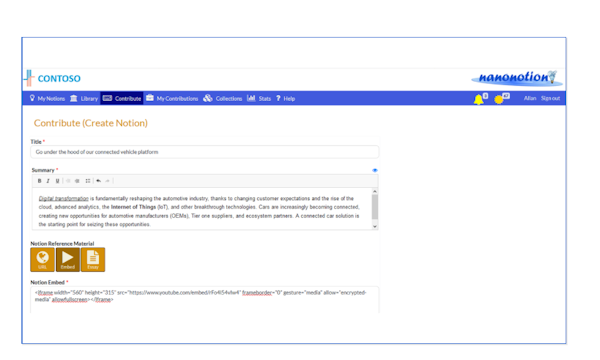Image resolution: width=600 pixels, height=360 pixels.
Task: Open Collections in the navigation bar
Action: 223,98
